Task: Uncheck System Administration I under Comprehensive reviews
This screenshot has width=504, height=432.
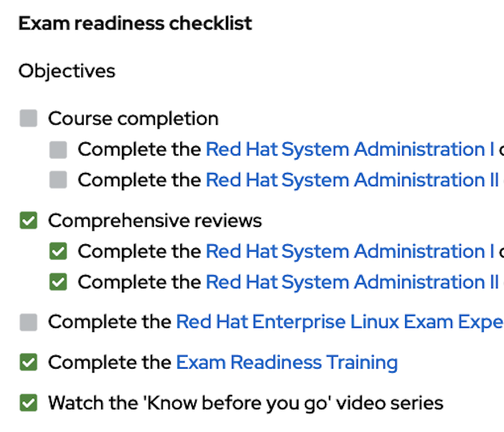Action: pos(58,250)
